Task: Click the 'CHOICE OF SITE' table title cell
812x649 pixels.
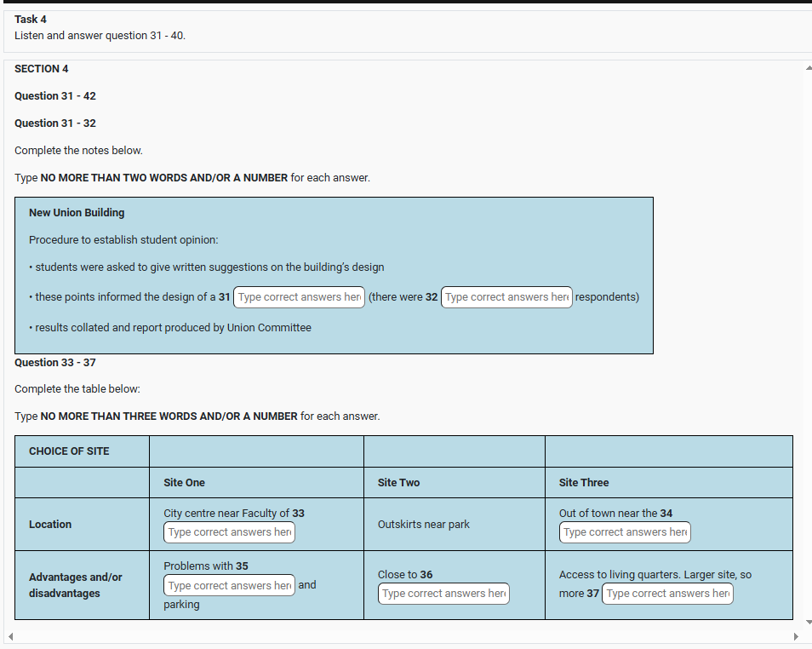Action: (x=69, y=451)
